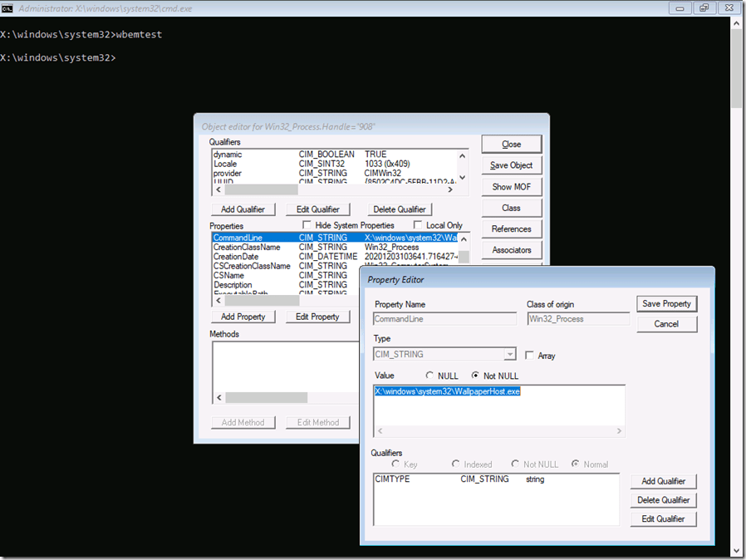Click the scroll-up arrow on the Qualifiers list
This screenshot has height=560, width=746.
(462, 154)
